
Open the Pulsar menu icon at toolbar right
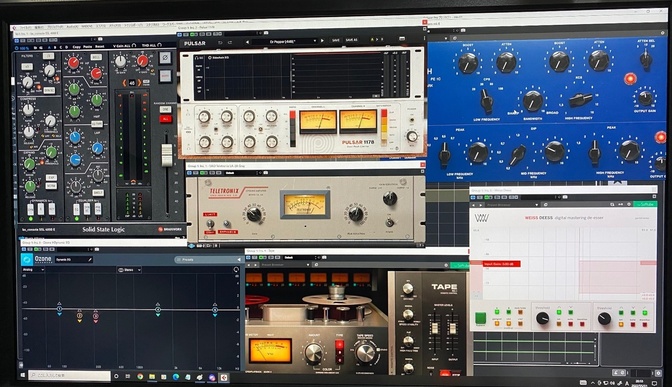click(402, 39)
